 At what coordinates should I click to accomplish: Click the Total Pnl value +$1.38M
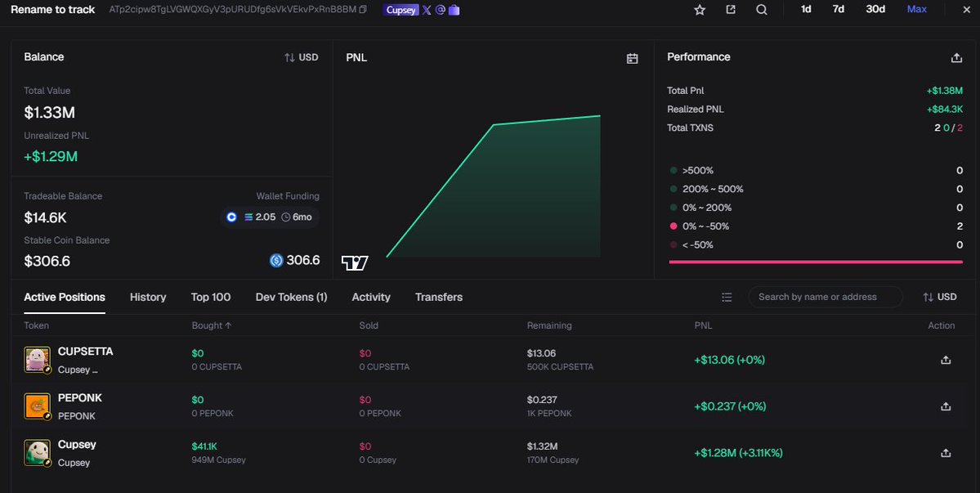pyautogui.click(x=944, y=91)
